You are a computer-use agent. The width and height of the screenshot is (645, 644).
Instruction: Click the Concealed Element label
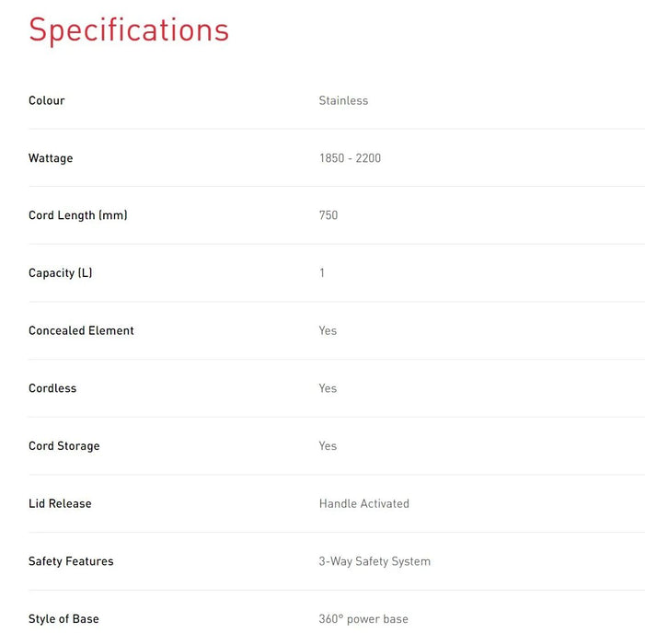[81, 330]
